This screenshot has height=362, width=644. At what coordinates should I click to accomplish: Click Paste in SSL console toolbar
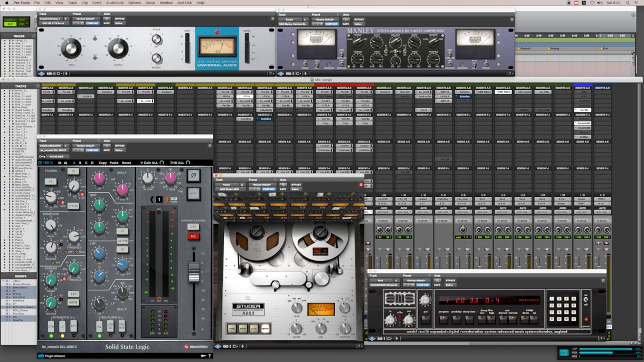coord(114,163)
